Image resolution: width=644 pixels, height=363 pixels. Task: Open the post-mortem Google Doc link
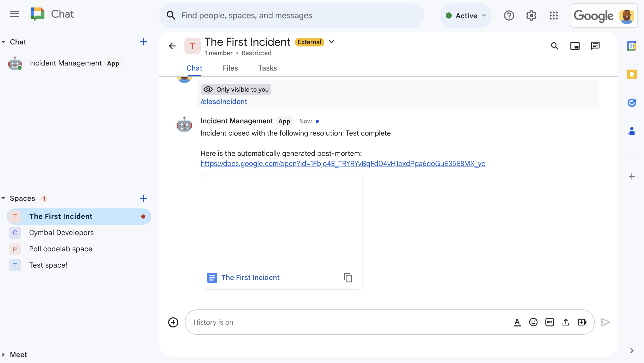[x=342, y=163]
